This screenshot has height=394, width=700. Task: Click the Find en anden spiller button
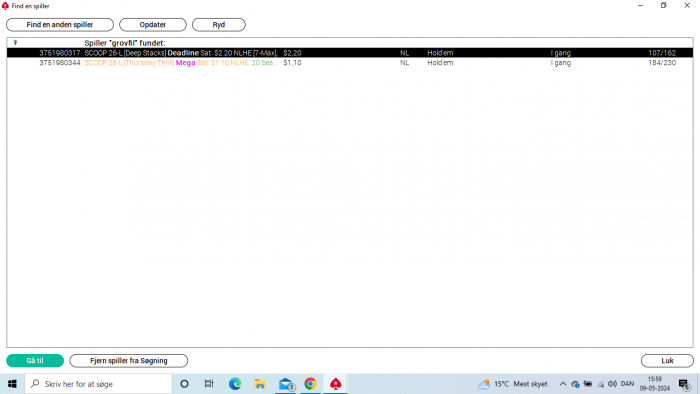click(60, 25)
